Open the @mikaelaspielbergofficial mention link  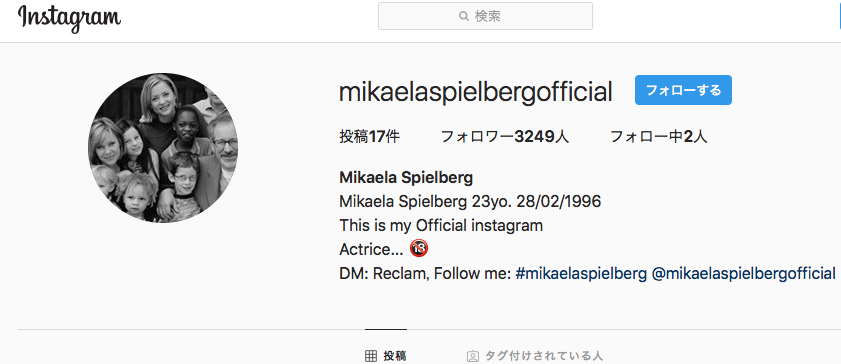coord(744,273)
